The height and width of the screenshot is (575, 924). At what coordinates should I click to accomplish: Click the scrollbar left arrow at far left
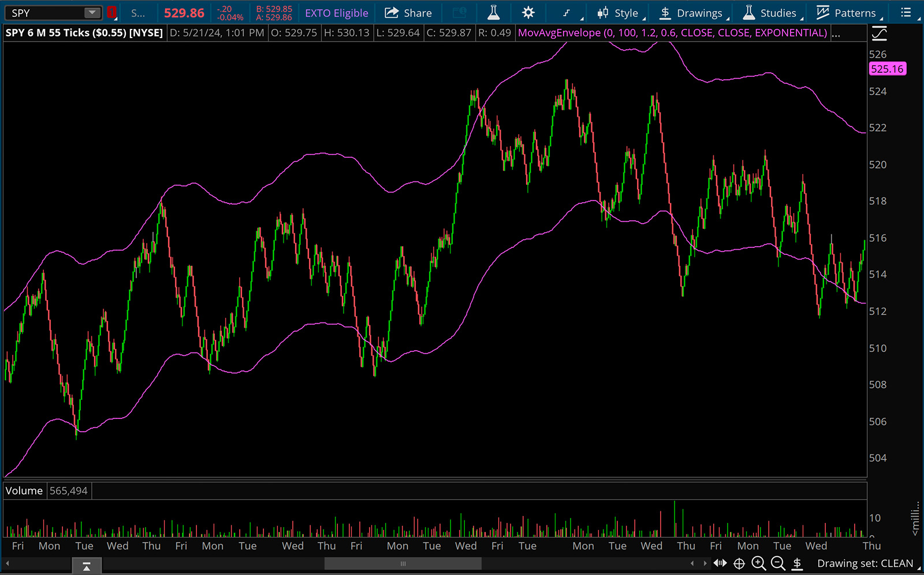[x=8, y=563]
